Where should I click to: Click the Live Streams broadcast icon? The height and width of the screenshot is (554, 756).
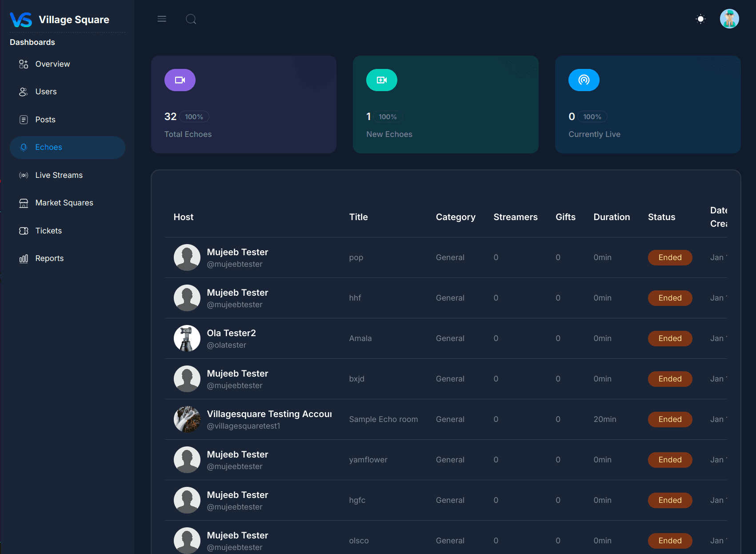(x=24, y=175)
